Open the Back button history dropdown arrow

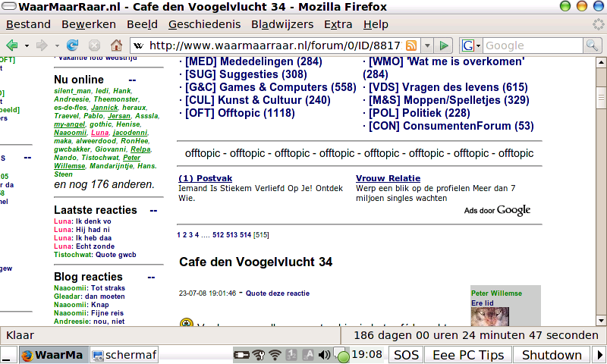27,45
